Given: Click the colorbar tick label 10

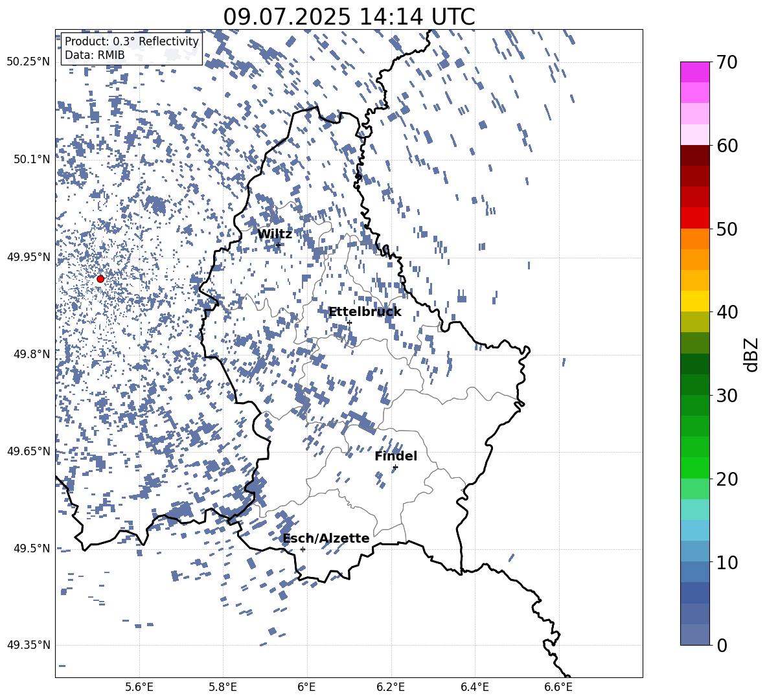Looking at the screenshot, I should [x=727, y=563].
